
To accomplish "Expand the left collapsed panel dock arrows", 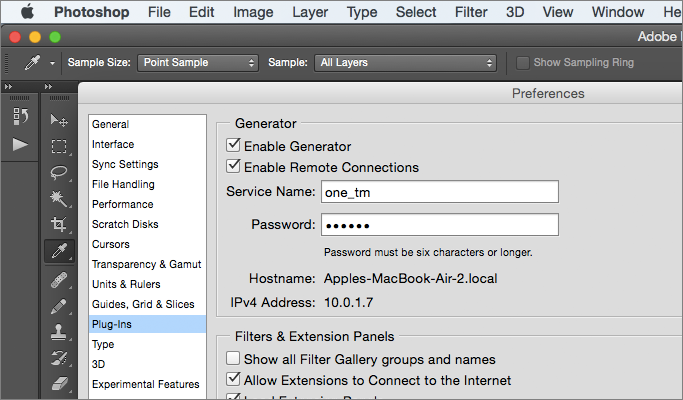I will (8, 87).
